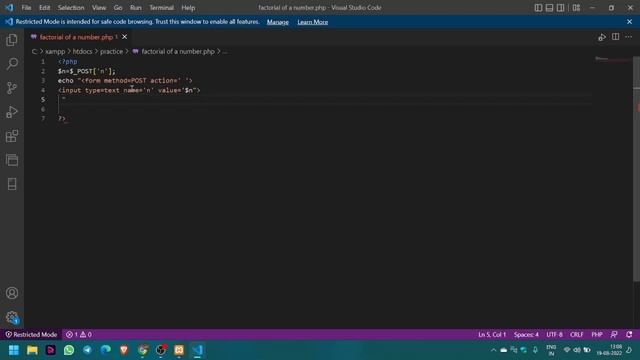The image size is (640, 360).
Task: Split the editor to the right
Action: click(616, 37)
